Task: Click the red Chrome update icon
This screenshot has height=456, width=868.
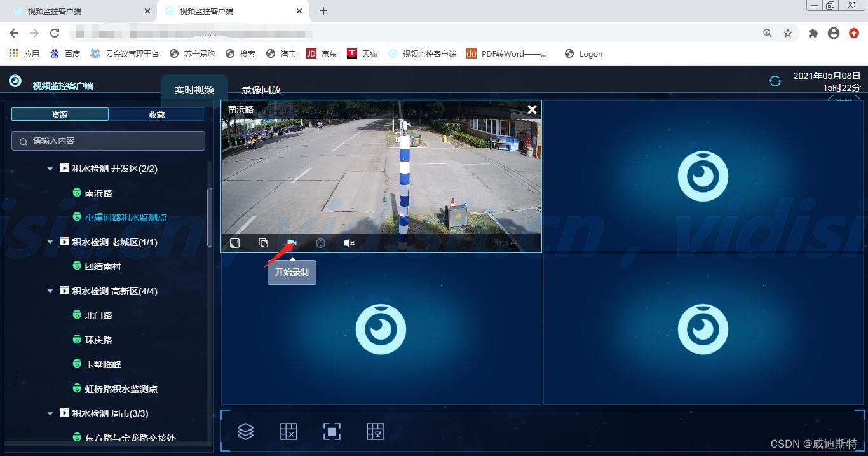Action: [x=854, y=33]
